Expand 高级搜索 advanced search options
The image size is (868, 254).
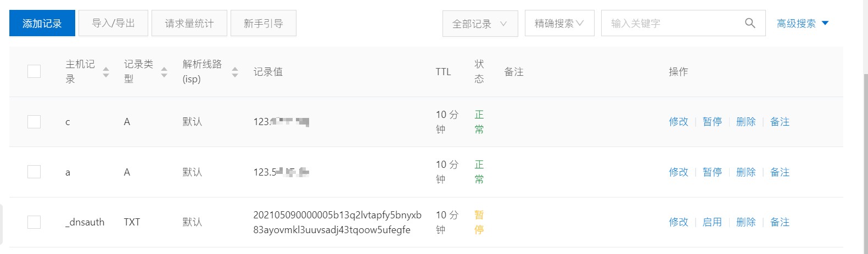click(x=802, y=24)
